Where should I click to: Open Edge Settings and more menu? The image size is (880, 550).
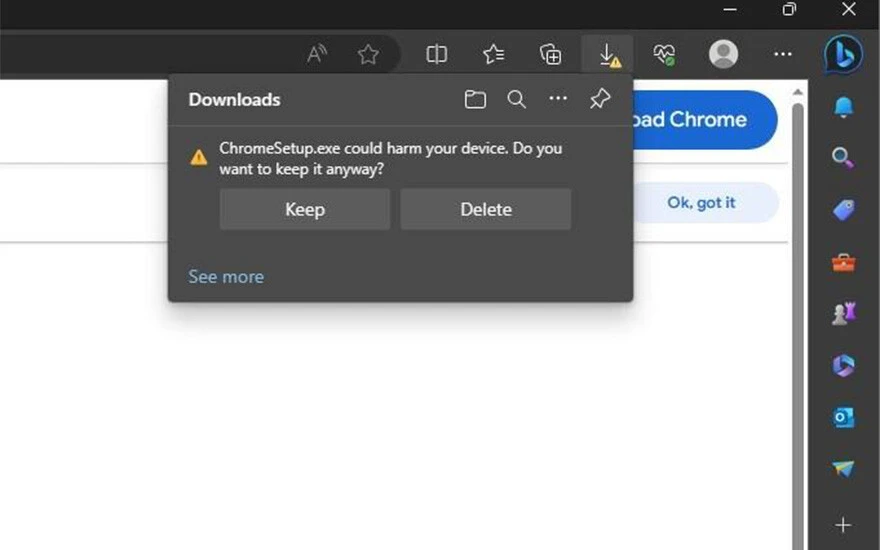[x=782, y=54]
